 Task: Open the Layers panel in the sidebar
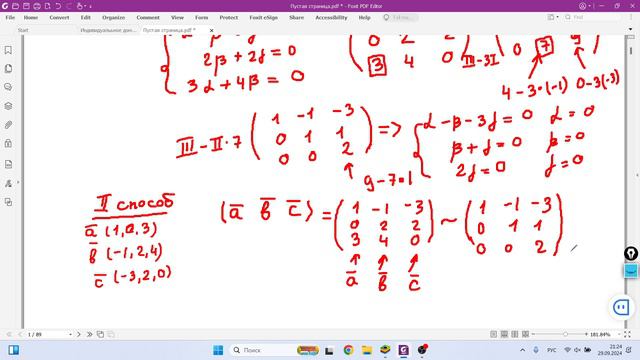(x=8, y=106)
